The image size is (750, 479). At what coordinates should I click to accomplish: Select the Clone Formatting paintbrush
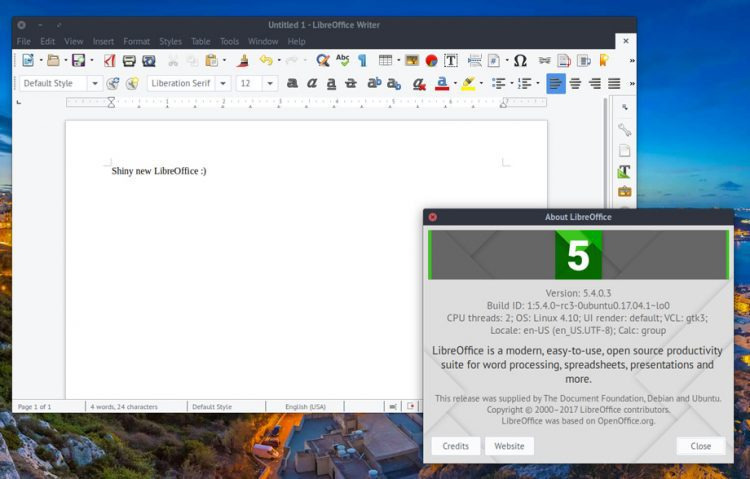243,60
